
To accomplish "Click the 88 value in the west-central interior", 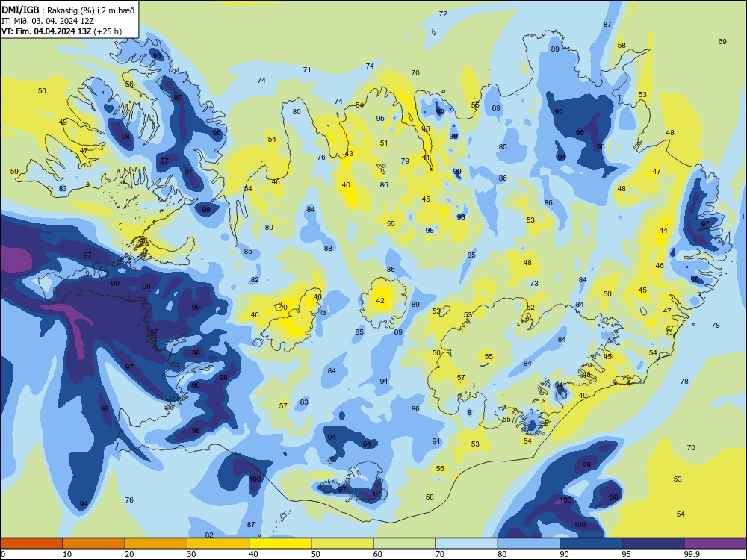I will [328, 248].
